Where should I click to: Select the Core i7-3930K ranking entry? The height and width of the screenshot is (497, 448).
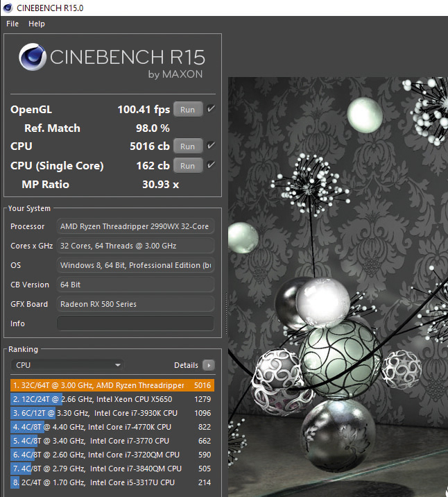112,413
